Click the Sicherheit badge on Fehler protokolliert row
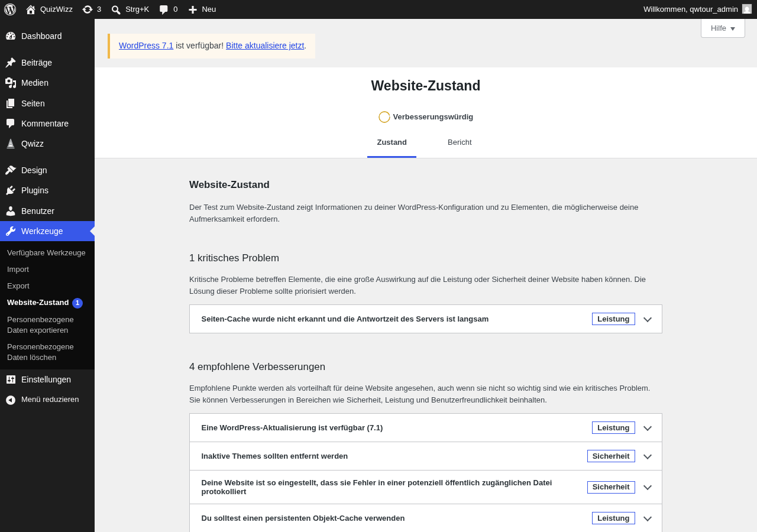 point(611,487)
